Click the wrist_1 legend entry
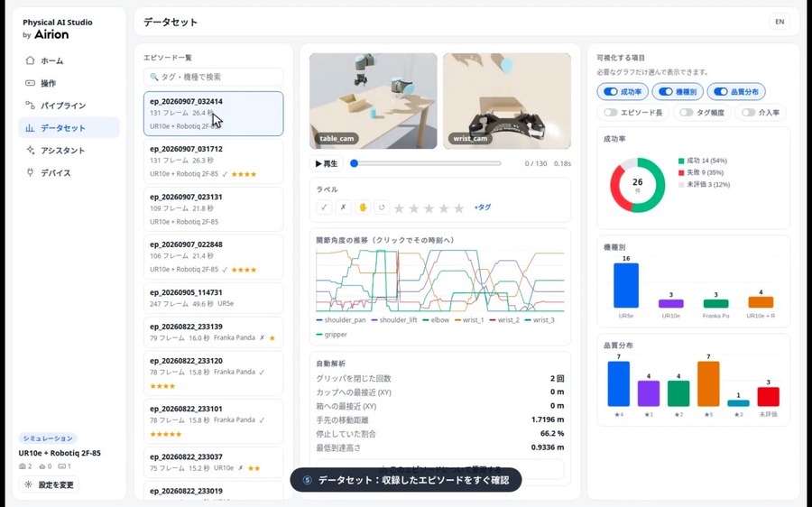 click(469, 320)
